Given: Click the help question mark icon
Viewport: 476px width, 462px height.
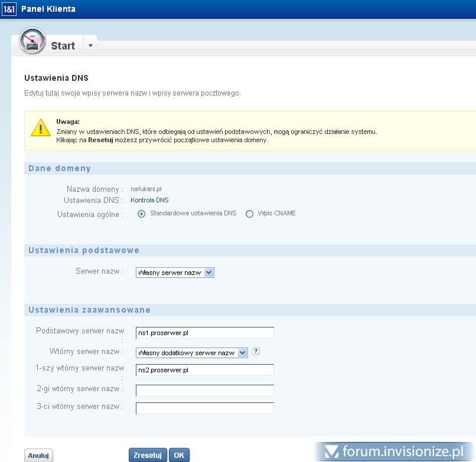Looking at the screenshot, I should pos(256,352).
